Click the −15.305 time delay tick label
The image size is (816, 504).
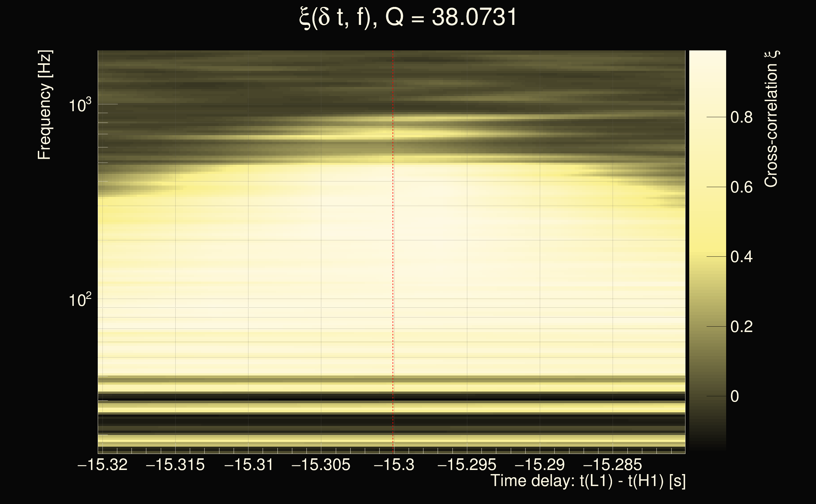321,464
